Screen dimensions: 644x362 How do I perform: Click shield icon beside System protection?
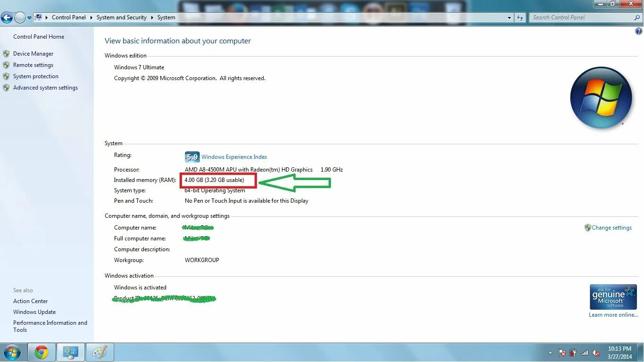pos(6,76)
